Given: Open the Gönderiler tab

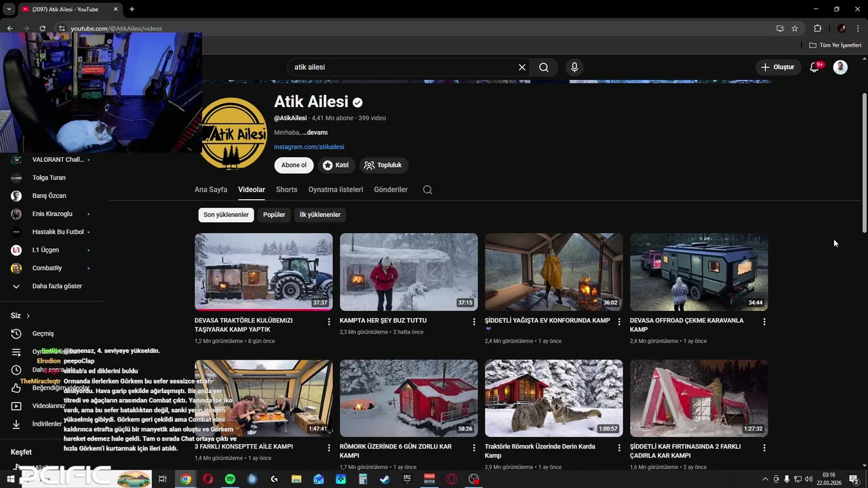Looking at the screenshot, I should pyautogui.click(x=391, y=190).
